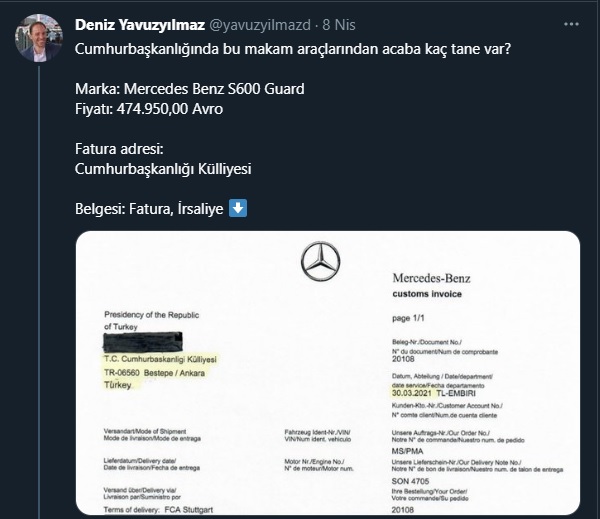This screenshot has height=519, width=600.
Task: Click the 'Mercedes-Benz' wordmark on the invoice
Action: [433, 277]
